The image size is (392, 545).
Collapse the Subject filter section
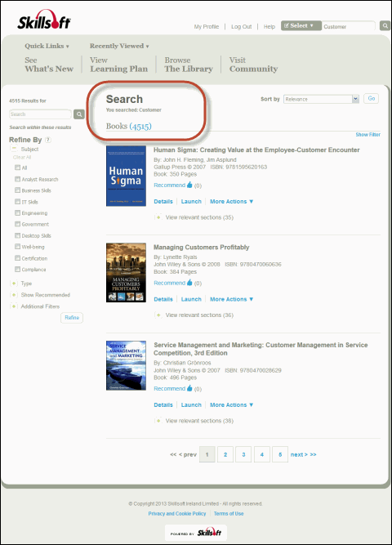(14, 149)
